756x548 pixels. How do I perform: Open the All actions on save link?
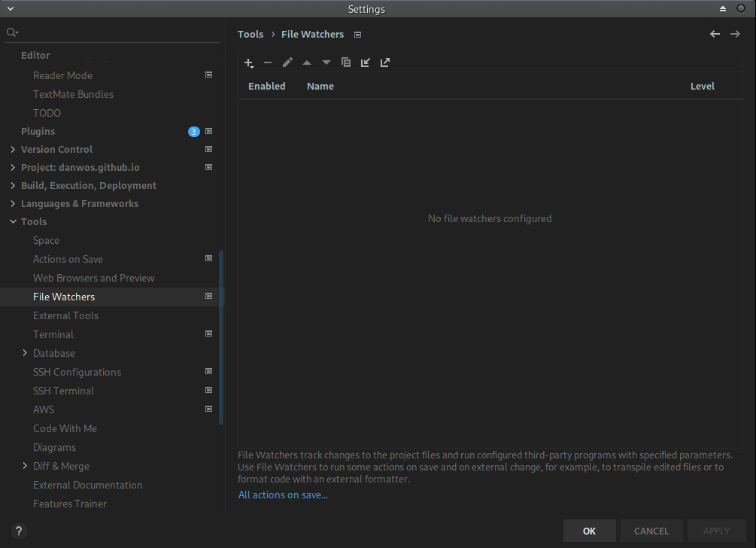[283, 495]
